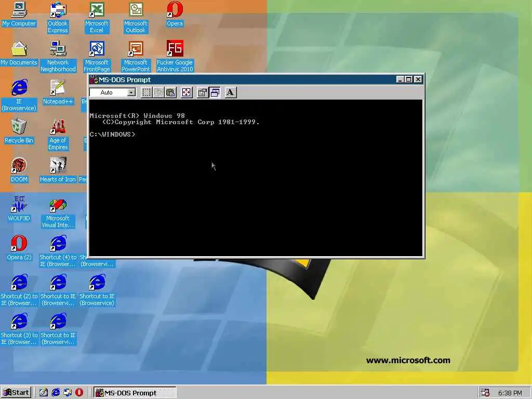Viewport: 532px width, 399px height.
Task: Select the DOOM desktop shortcut
Action: (19, 170)
